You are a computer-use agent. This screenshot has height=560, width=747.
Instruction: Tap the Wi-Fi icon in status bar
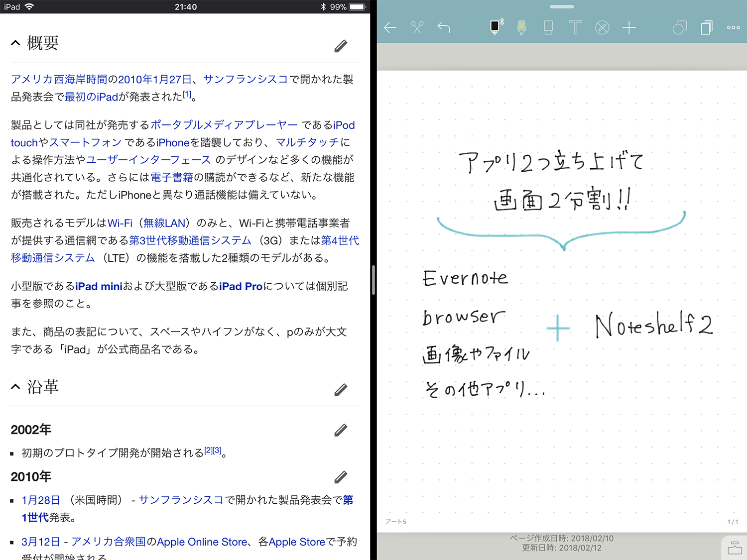tap(29, 6)
